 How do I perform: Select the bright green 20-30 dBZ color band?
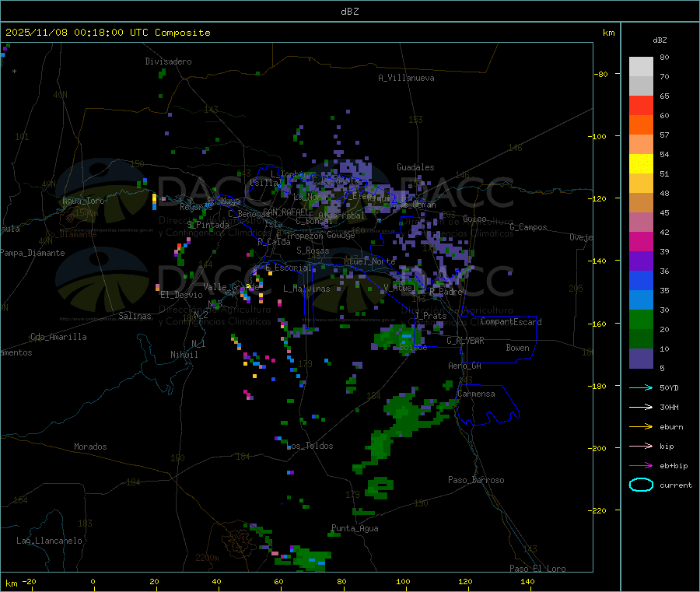tap(641, 319)
